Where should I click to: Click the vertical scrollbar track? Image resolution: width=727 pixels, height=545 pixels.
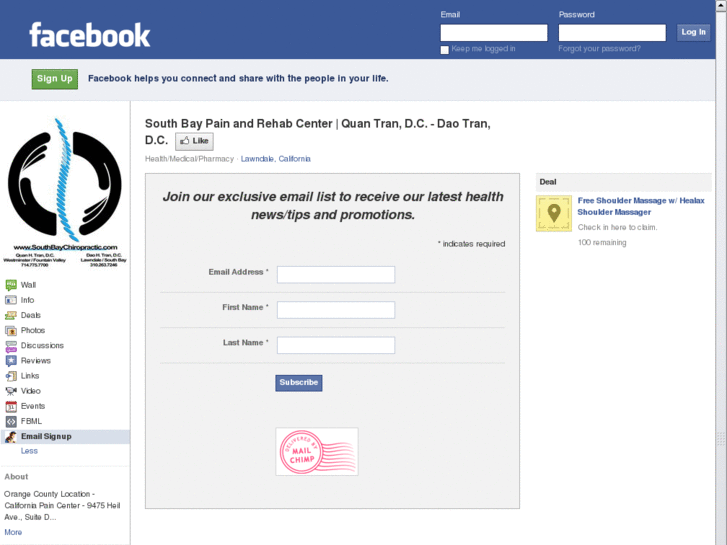coord(721,278)
